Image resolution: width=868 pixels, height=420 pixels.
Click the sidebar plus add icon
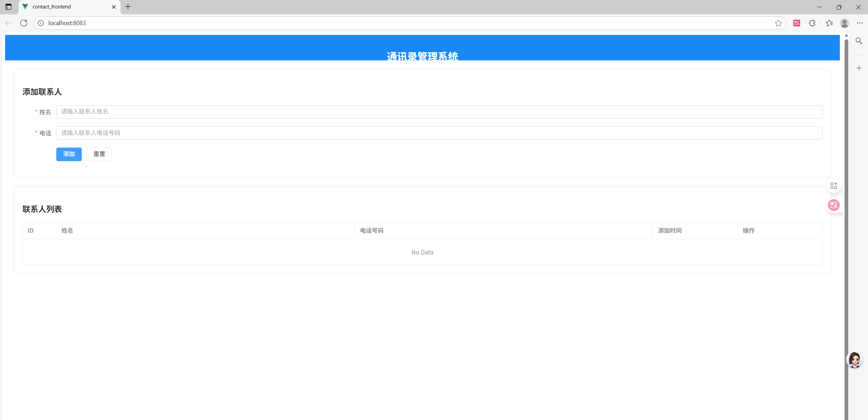pos(859,68)
